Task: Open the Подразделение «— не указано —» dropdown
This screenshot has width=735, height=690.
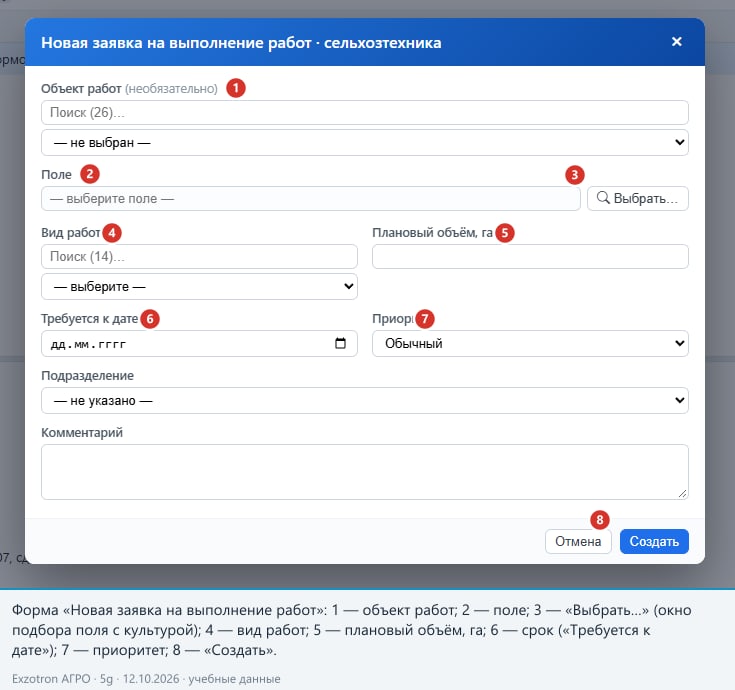Action: [364, 401]
